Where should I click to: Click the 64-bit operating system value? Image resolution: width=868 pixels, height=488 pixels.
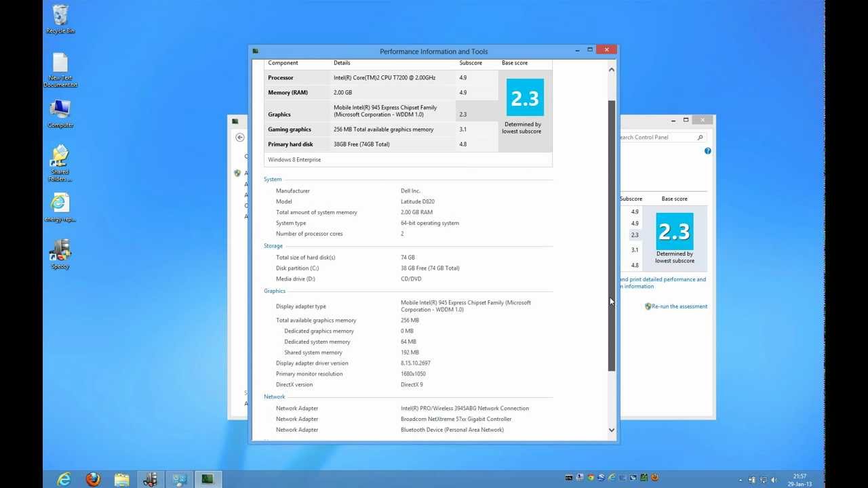(x=430, y=223)
